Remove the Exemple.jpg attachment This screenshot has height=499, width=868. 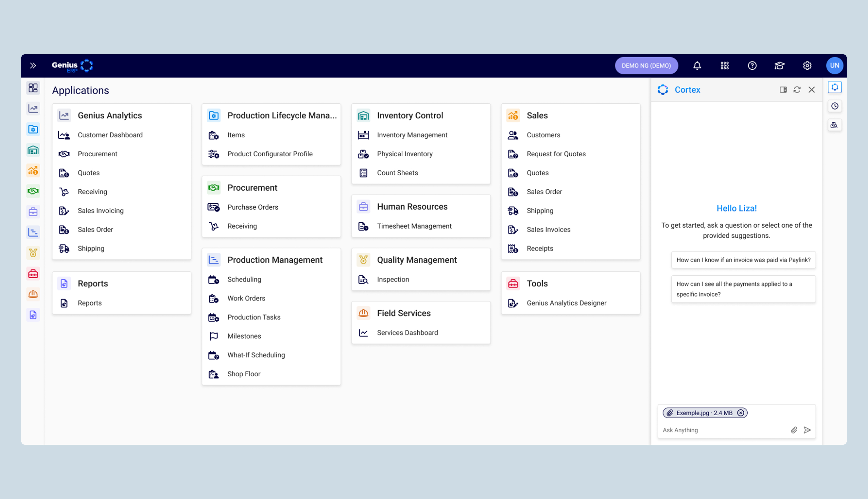tap(741, 413)
